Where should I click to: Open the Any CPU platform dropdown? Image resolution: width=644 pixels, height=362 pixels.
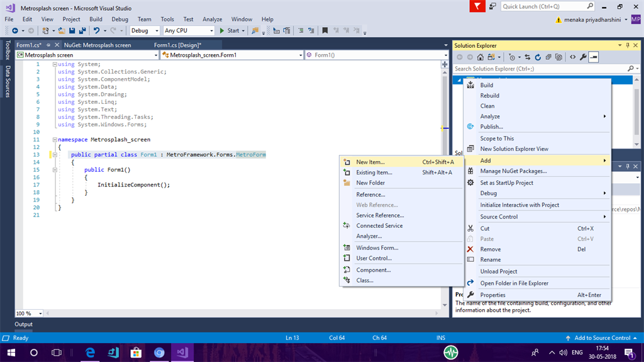click(188, 30)
